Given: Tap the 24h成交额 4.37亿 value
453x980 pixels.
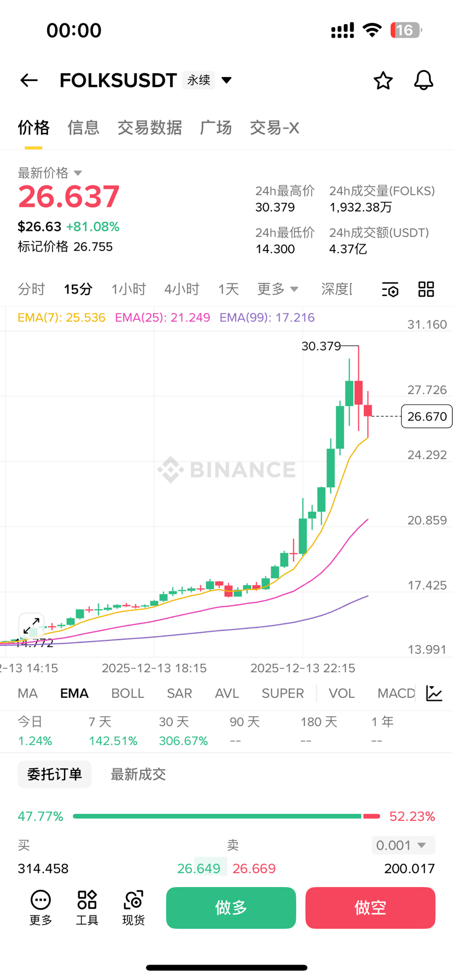Looking at the screenshot, I should (348, 249).
